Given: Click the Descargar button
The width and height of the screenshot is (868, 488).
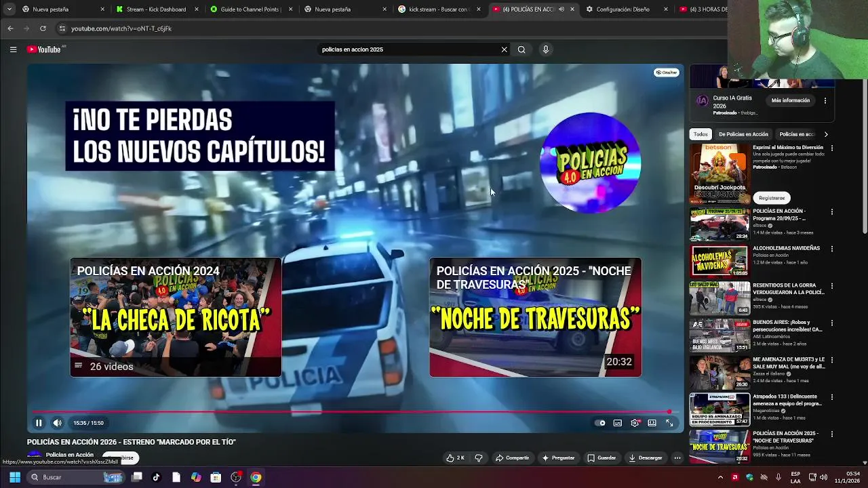Looking at the screenshot, I should [645, 458].
